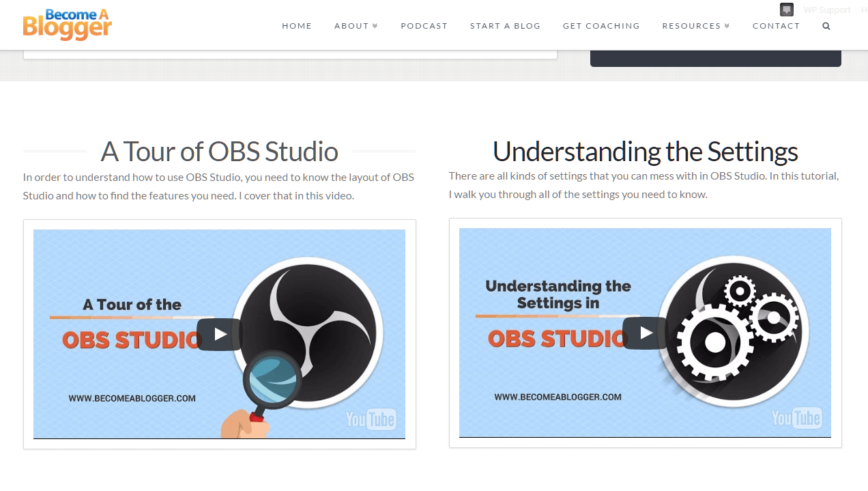The image size is (868, 491).
Task: Click the WP Support link
Action: pos(826,10)
